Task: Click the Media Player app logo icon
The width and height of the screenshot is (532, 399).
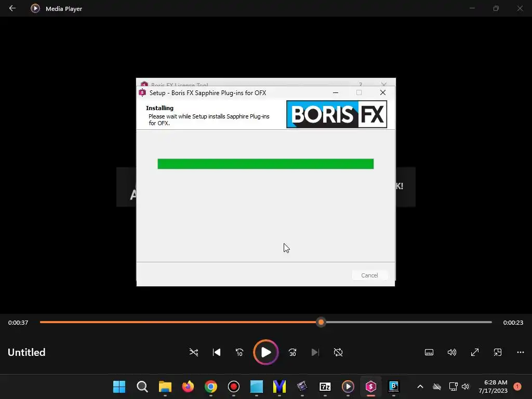Action: click(x=35, y=8)
